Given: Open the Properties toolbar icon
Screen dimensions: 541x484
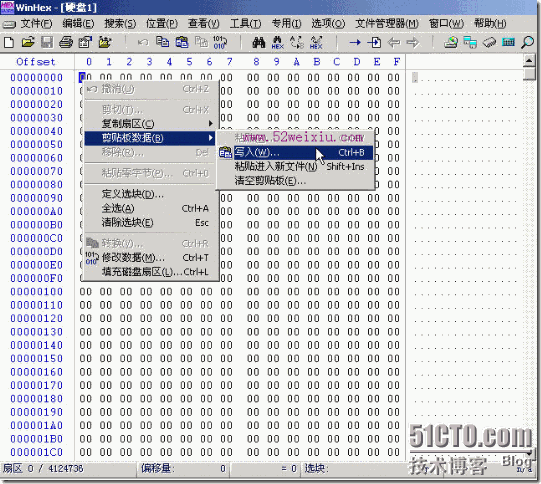Looking at the screenshot, I should point(85,42).
